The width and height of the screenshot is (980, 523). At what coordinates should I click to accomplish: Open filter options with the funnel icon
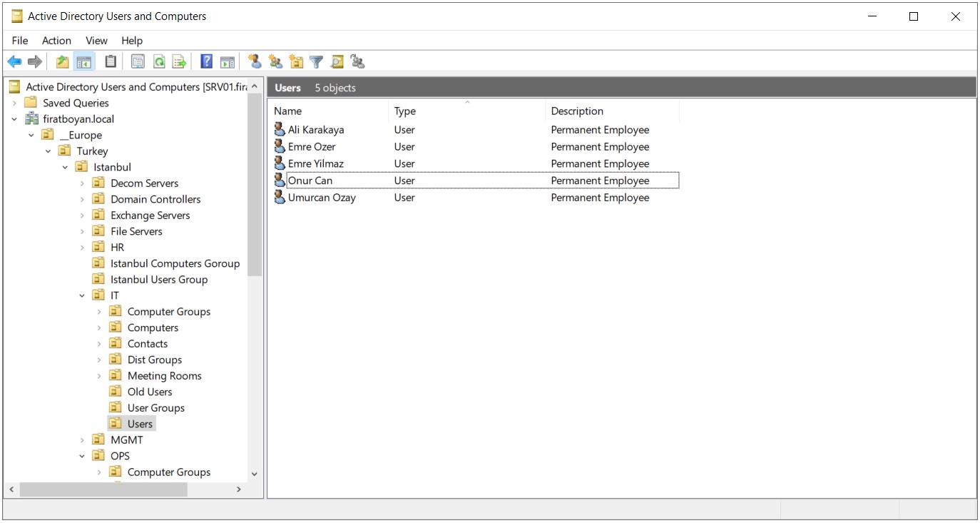tap(316, 62)
